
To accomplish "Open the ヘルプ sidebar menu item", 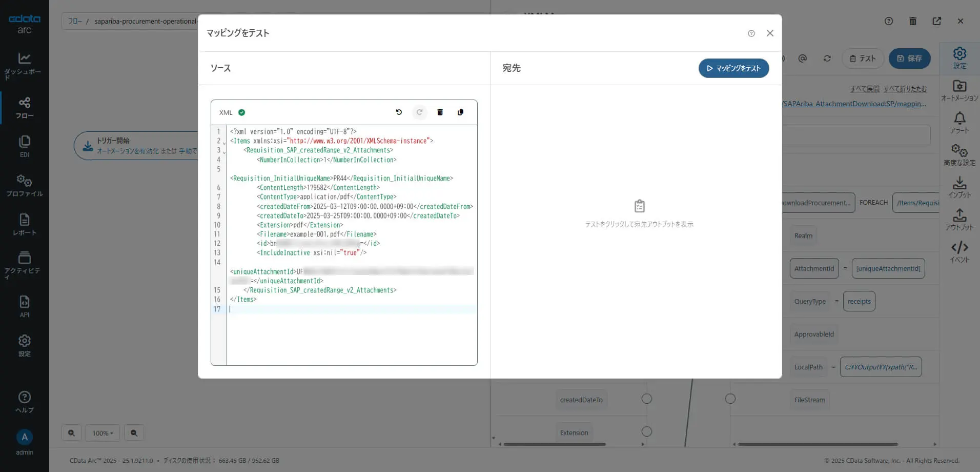I will click(x=24, y=402).
